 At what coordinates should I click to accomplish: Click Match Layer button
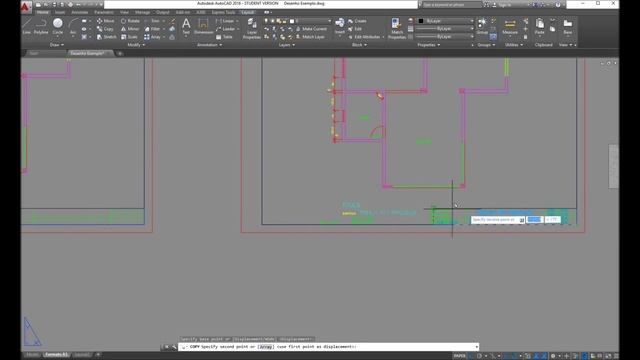(x=310, y=37)
